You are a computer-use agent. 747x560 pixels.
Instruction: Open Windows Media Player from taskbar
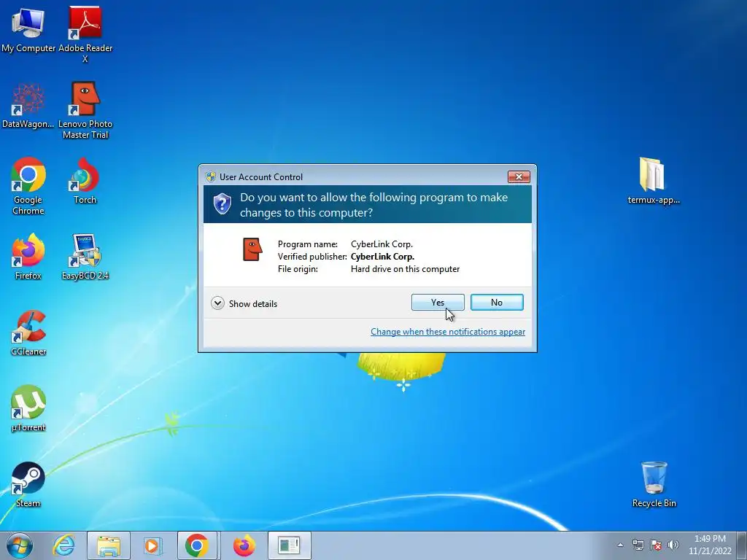pos(152,545)
